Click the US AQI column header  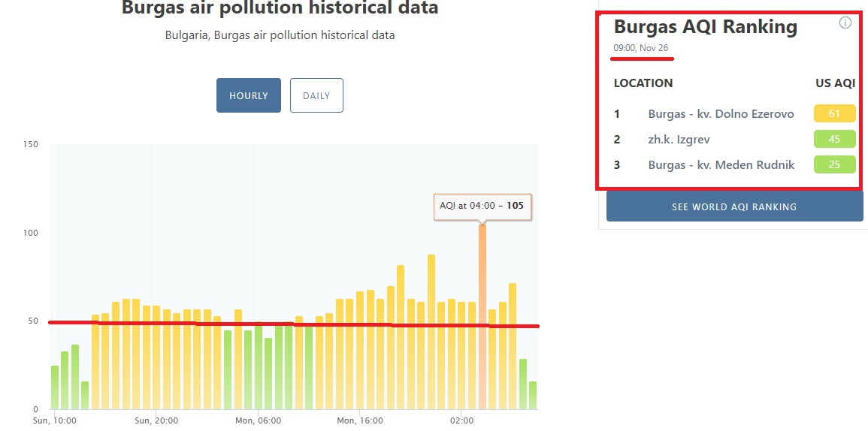point(836,83)
